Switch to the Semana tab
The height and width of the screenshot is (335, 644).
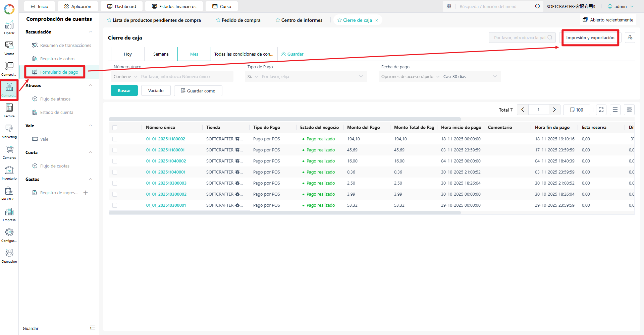pos(161,54)
